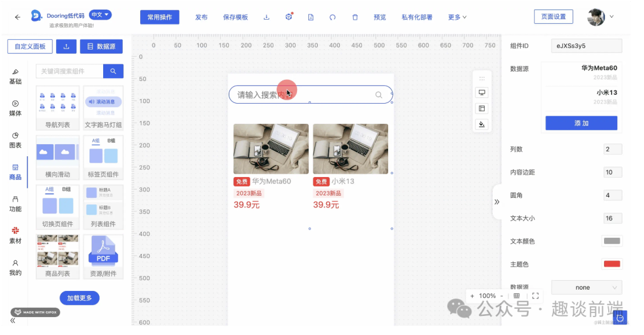The width and height of the screenshot is (644, 335).
Task: Click the desktop monitor view icon
Action: pyautogui.click(x=482, y=93)
